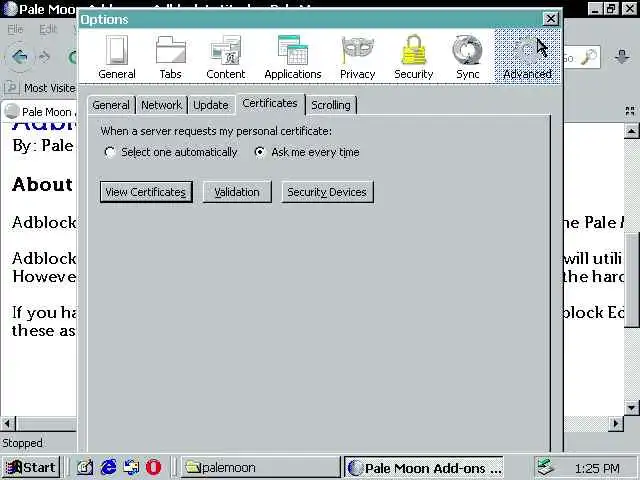Open the Privacy mask category

358,57
